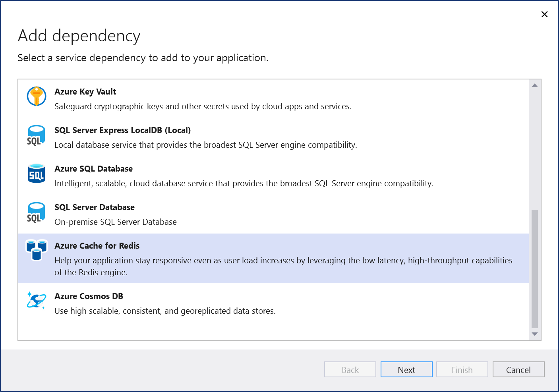Close the Add dependency dialog
Image resolution: width=559 pixels, height=392 pixels.
pos(544,14)
